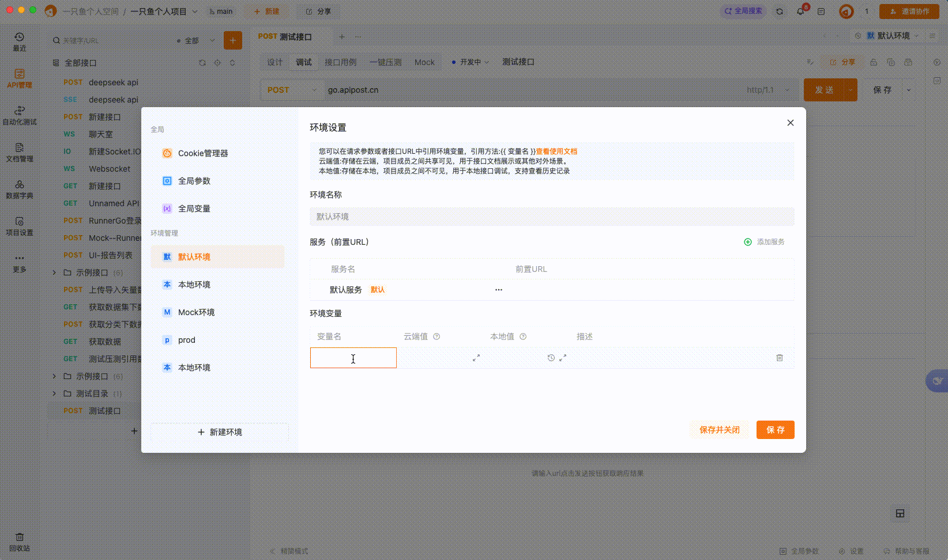Image resolution: width=948 pixels, height=560 pixels.
Task: Click the 保存并关闭 button
Action: pyautogui.click(x=719, y=429)
